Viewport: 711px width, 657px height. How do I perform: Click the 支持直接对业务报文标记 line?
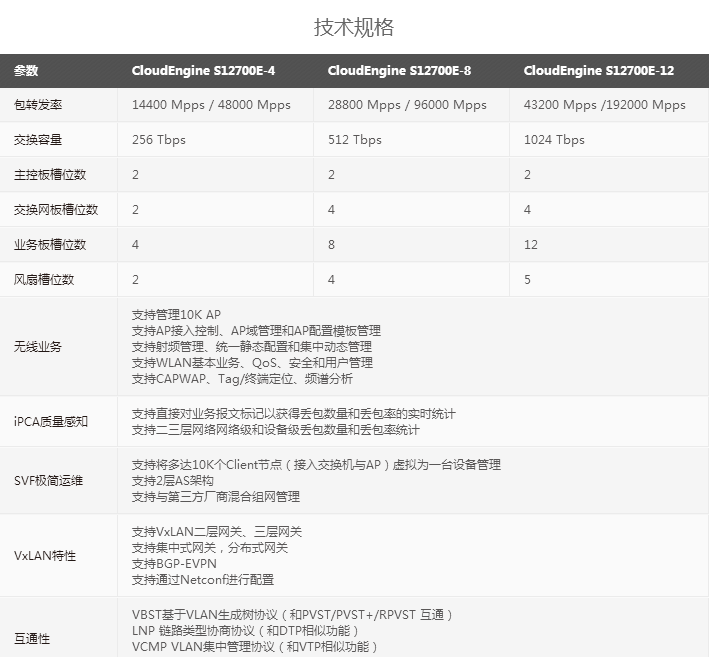point(293,414)
